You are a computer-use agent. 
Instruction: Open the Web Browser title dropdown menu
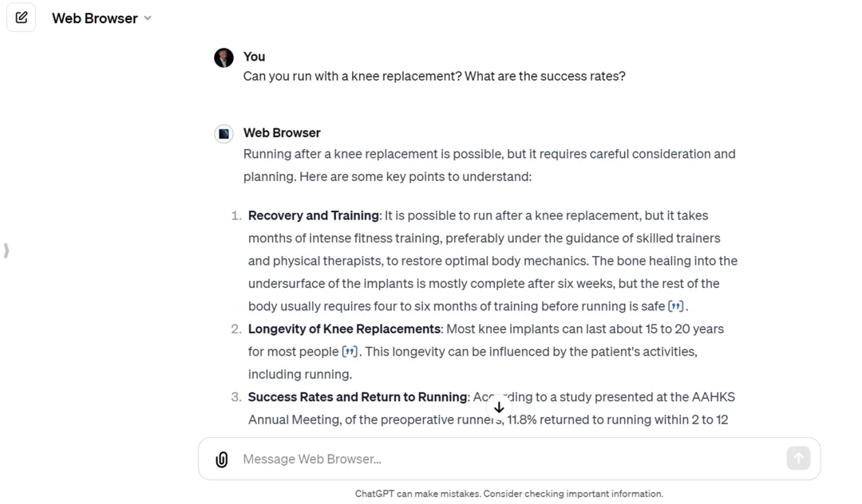pos(96,18)
